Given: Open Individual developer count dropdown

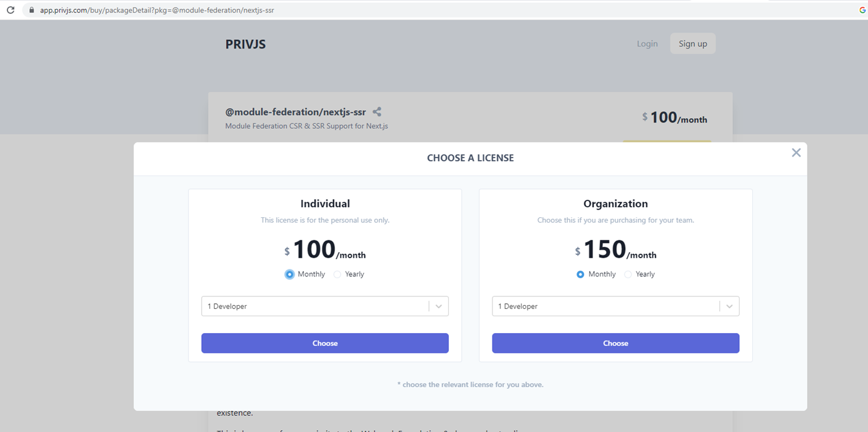Looking at the screenshot, I should [314, 306].
